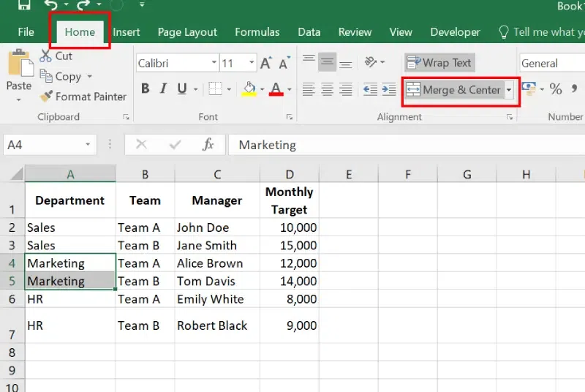Viewport: 585px width, 392px height.
Task: Open the Calibri font name dropdown
Action: (214, 64)
